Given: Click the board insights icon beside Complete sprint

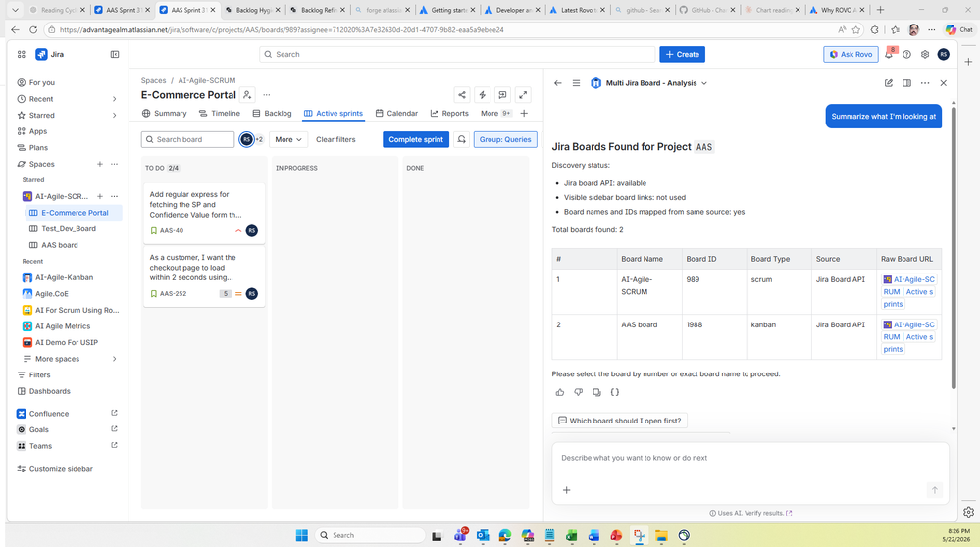Looking at the screenshot, I should point(461,140).
